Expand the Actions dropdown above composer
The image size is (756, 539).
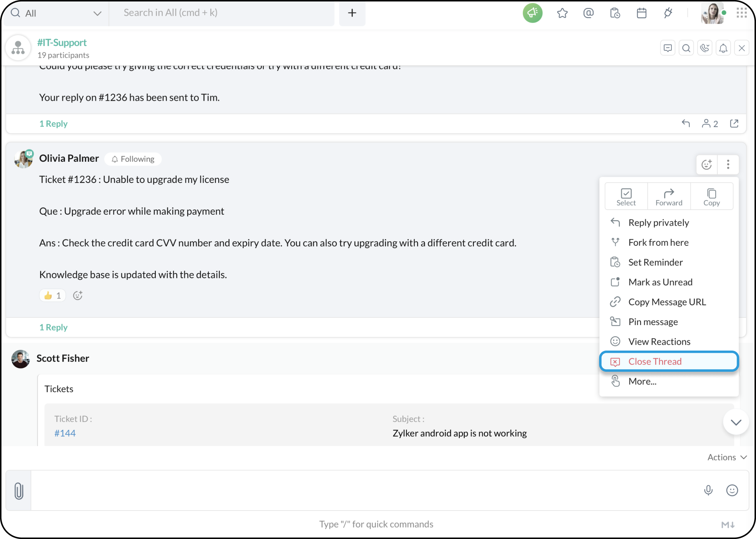[727, 457]
